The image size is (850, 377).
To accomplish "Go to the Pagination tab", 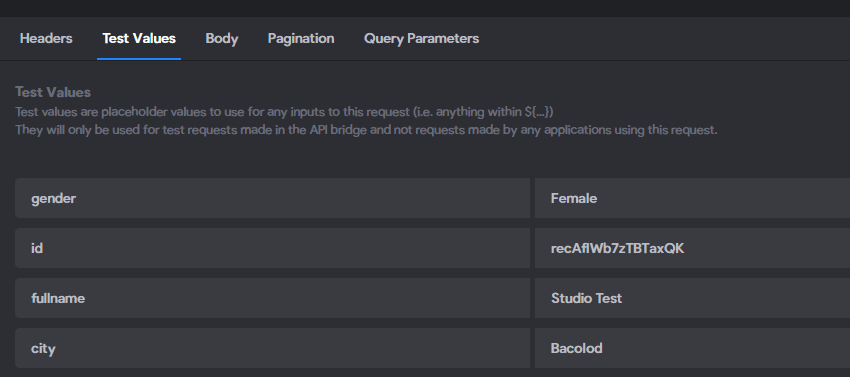I will click(301, 39).
